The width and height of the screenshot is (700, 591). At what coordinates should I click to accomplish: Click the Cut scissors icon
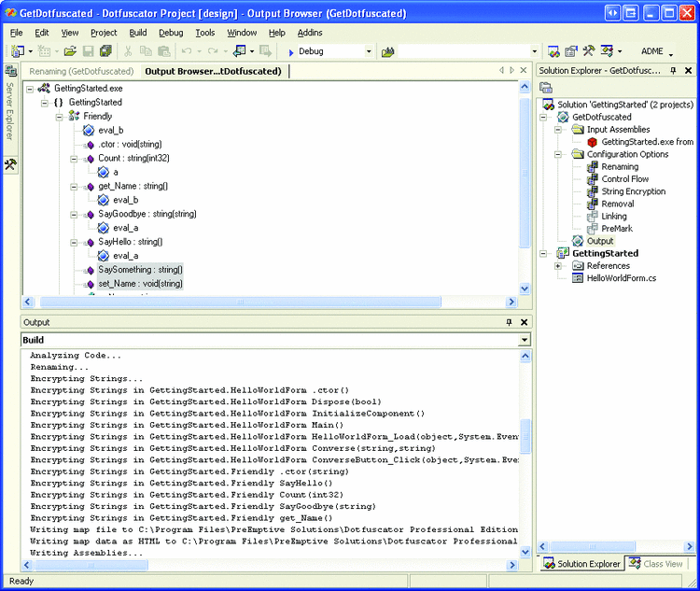coord(128,51)
